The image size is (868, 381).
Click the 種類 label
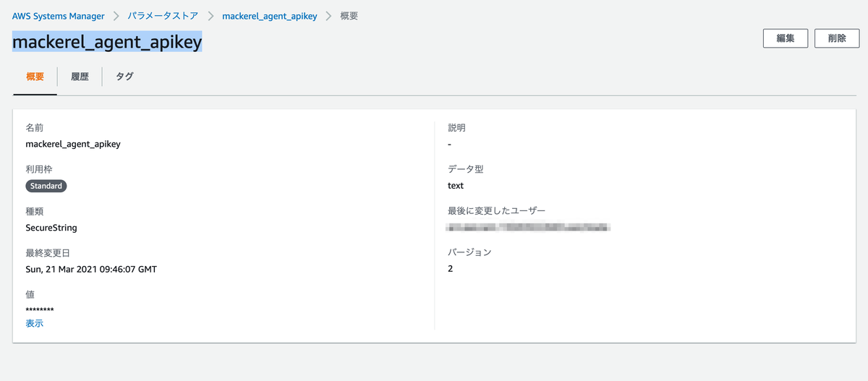pos(34,211)
